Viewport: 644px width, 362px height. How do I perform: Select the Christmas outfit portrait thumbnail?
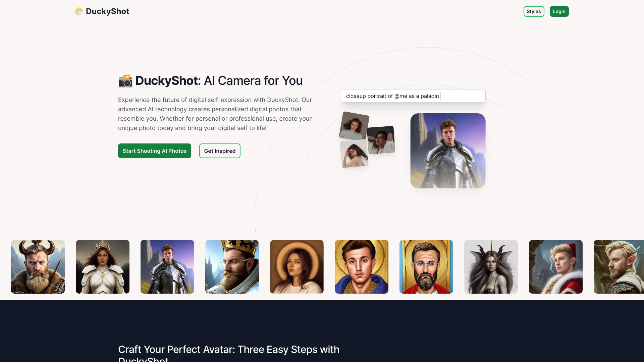[555, 266]
